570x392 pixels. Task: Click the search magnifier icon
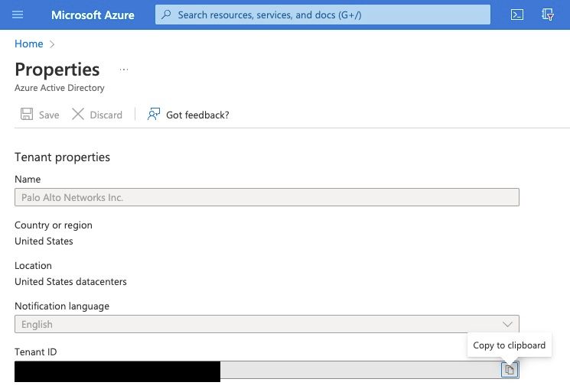tap(166, 15)
